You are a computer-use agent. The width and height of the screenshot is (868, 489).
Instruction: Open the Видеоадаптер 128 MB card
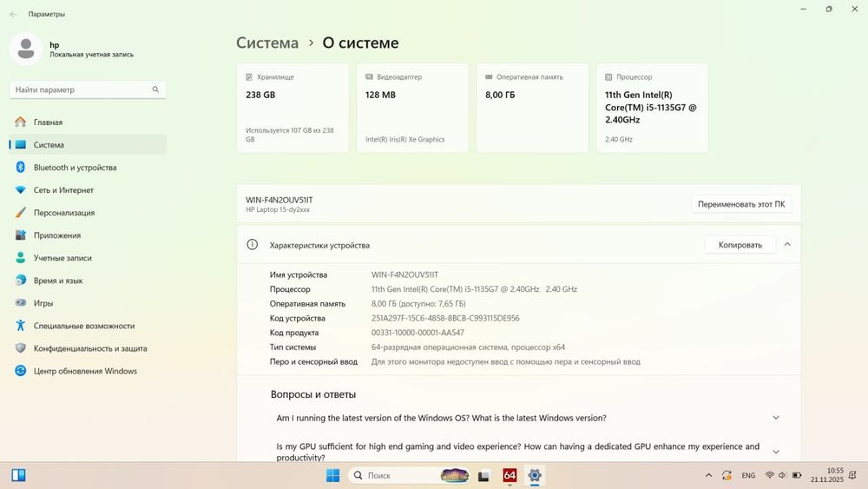412,108
